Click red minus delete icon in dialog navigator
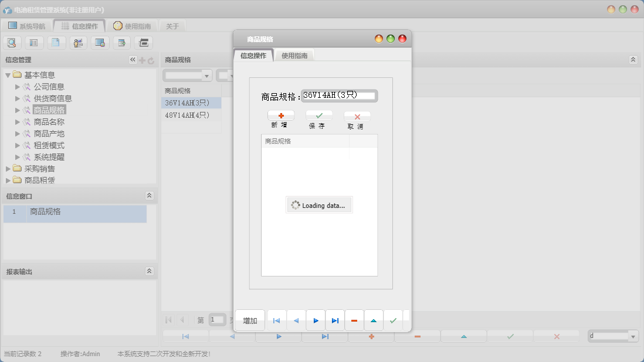Image resolution: width=644 pixels, height=362 pixels. [354, 320]
